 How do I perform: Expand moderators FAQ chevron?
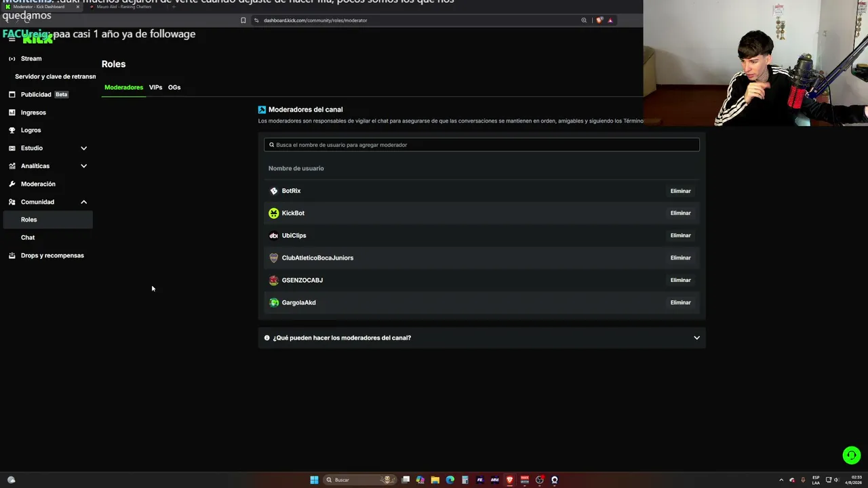tap(696, 338)
